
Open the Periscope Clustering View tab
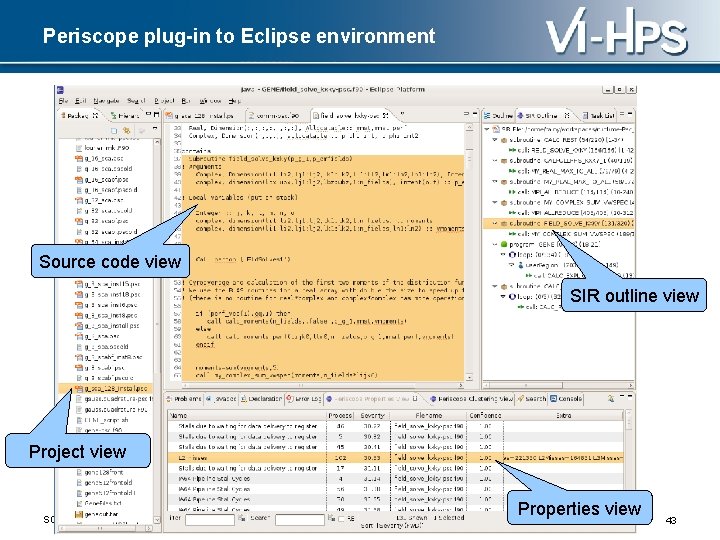(x=472, y=399)
